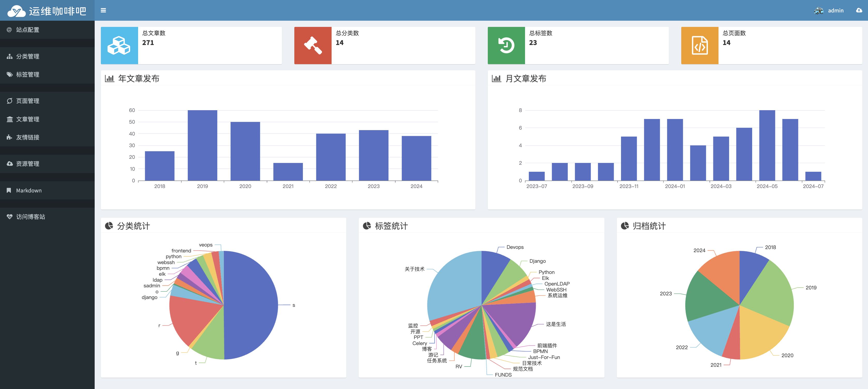The image size is (868, 389).
Task: Click the red gavel categories icon
Action: point(313,46)
